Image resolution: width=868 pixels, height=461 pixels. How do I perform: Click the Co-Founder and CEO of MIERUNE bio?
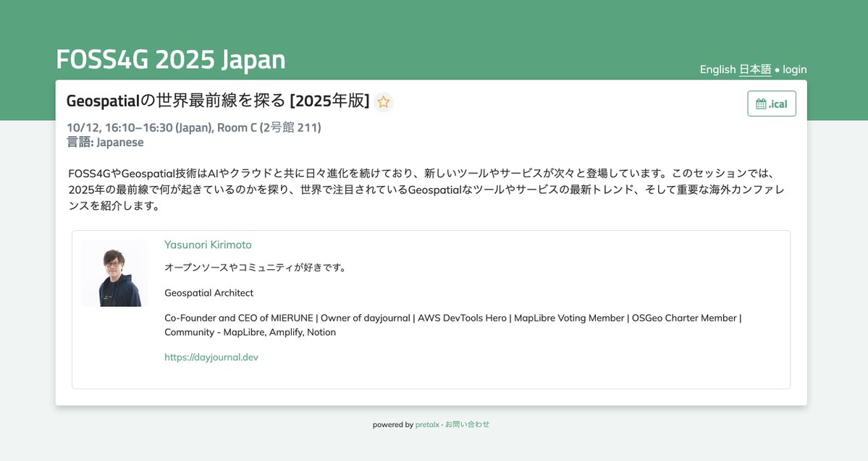[452, 325]
